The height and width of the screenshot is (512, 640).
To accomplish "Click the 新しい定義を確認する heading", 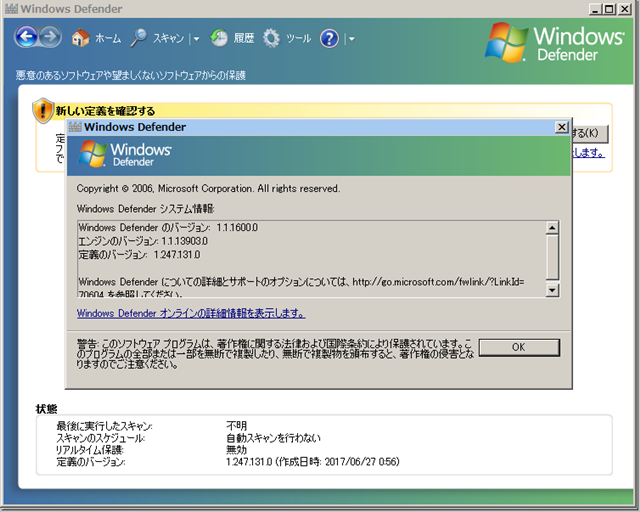I will (105, 111).
